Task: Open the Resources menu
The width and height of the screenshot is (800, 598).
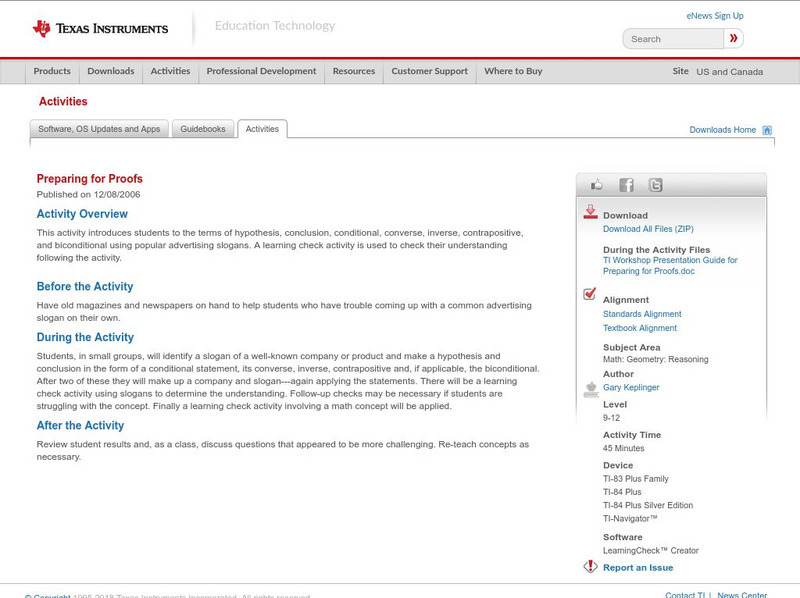Action: click(x=354, y=71)
